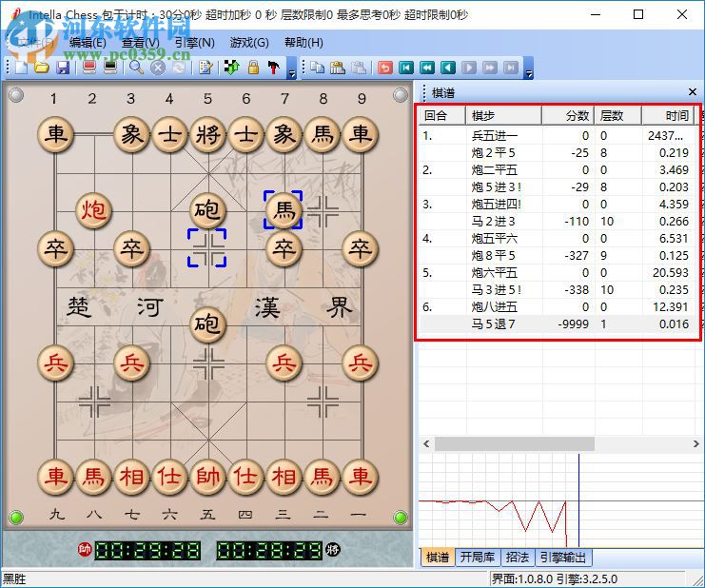
Task: Click the move list horizontal scrollbar thumb
Action: [515, 444]
